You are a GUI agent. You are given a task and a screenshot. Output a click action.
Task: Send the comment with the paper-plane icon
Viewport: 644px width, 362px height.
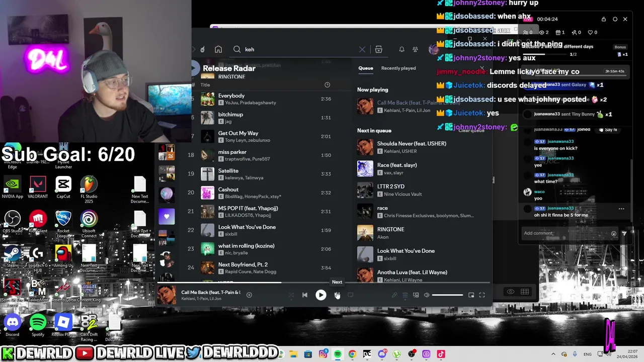click(x=624, y=233)
